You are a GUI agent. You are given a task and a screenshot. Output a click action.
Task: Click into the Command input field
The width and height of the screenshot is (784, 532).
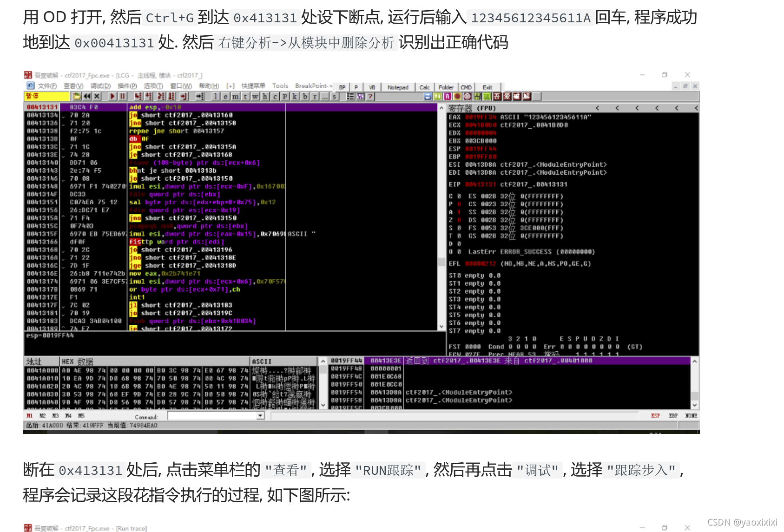point(212,416)
